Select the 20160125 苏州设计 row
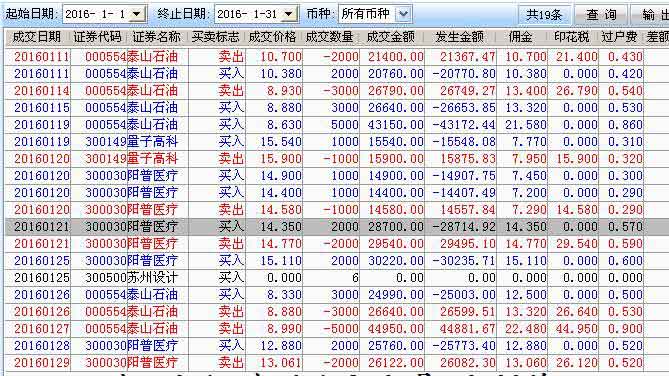669x376 pixels. click(x=324, y=278)
